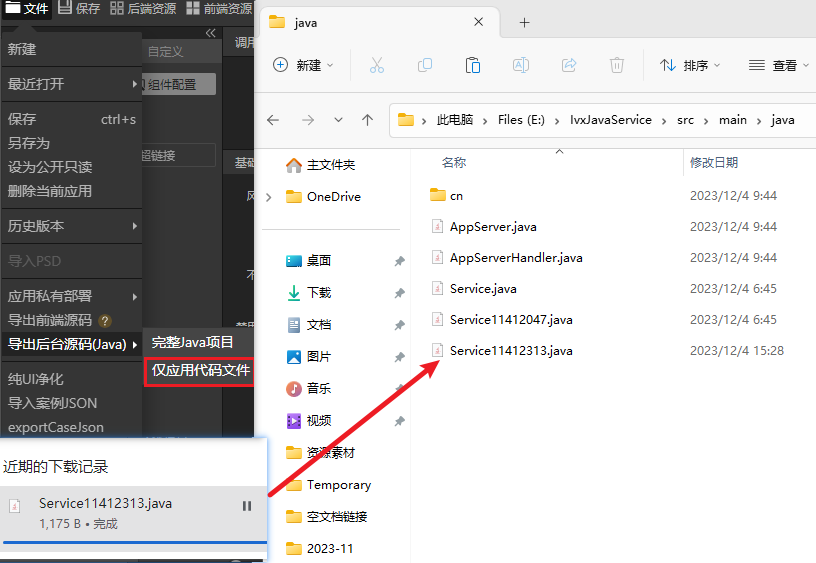The image size is (816, 563).
Task: Open 前端资源 in iVX toolbar
Action: pyautogui.click(x=219, y=8)
